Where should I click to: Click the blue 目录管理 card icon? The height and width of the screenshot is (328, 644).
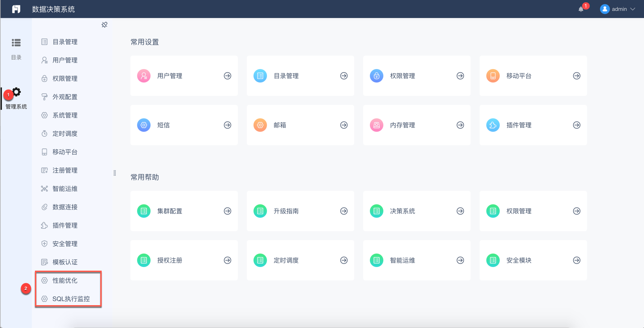[260, 76]
